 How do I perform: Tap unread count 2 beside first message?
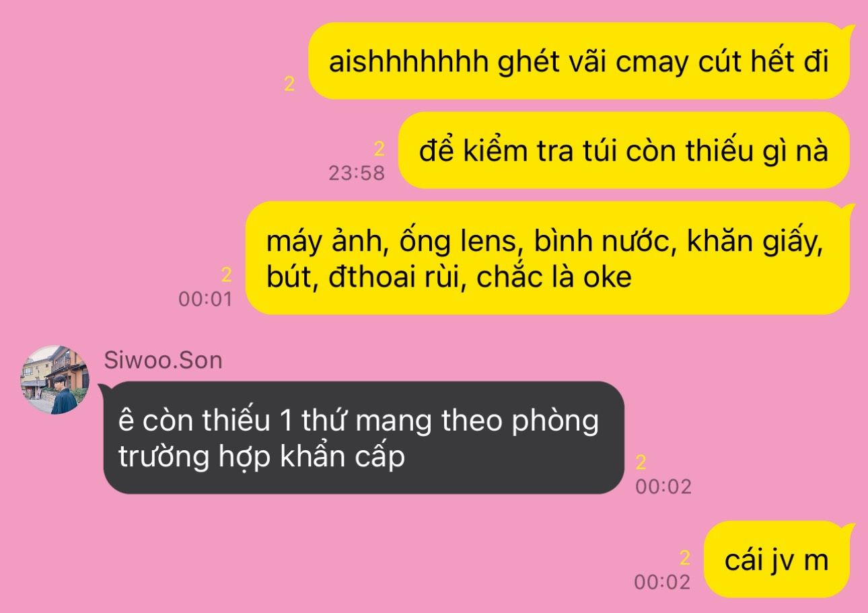point(289,85)
